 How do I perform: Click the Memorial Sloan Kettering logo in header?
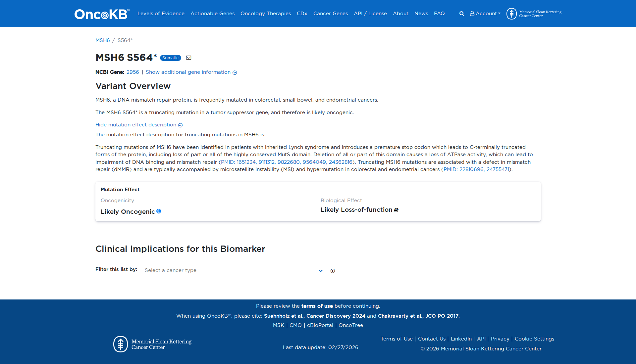coord(534,14)
